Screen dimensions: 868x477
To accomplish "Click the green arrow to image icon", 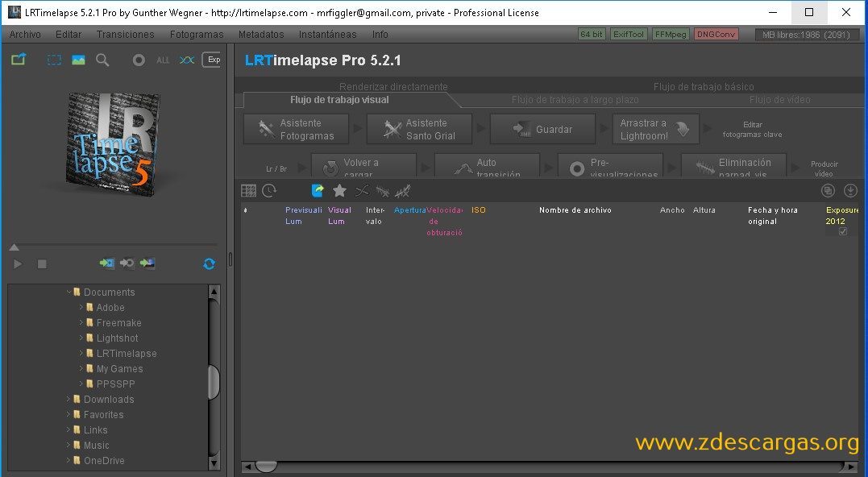I will tap(147, 263).
